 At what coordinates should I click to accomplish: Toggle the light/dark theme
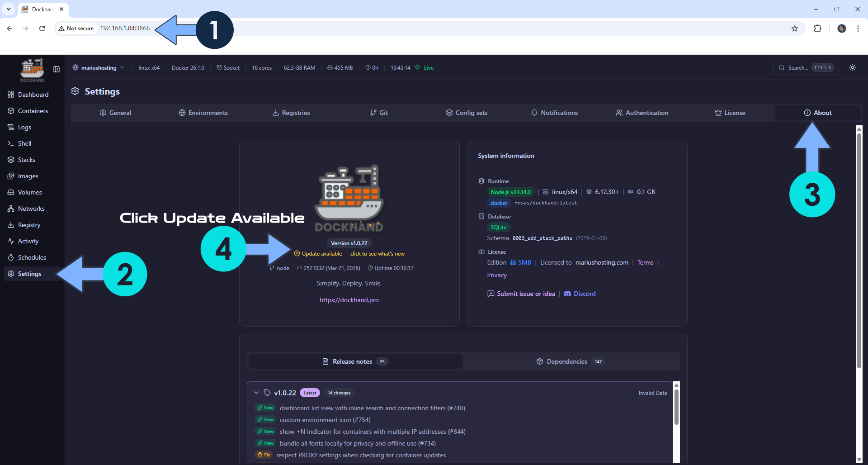[853, 67]
